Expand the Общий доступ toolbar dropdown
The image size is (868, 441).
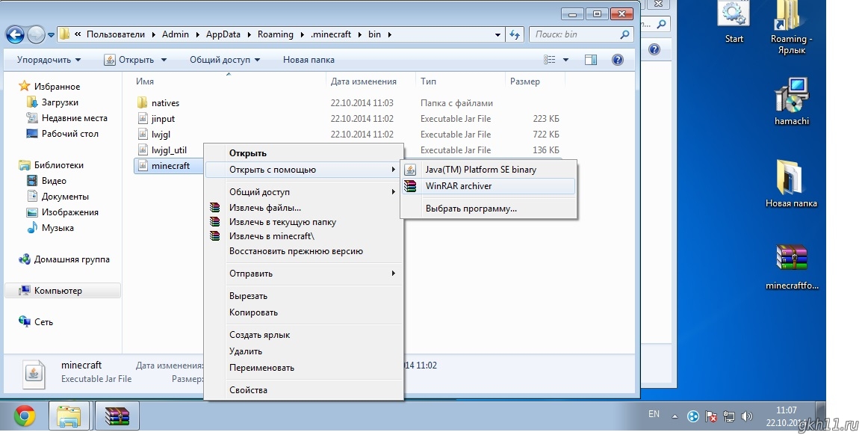point(225,60)
